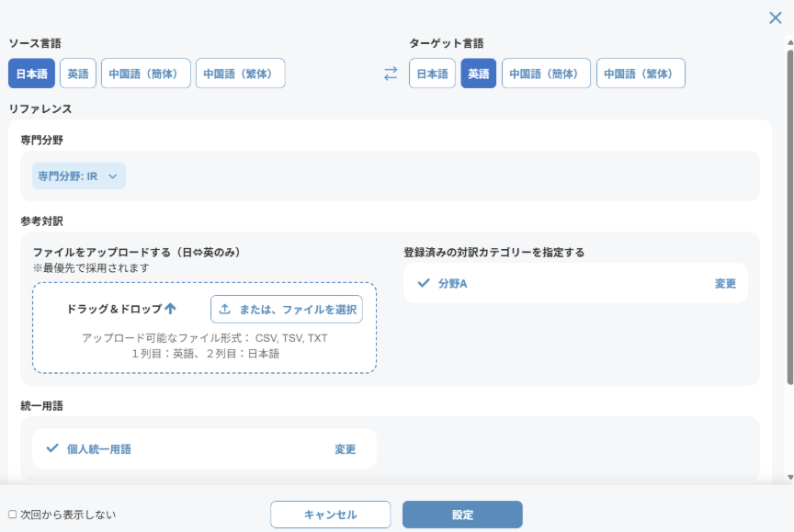Click the scrollbar down arrow
The height and width of the screenshot is (532, 794).
point(789,478)
